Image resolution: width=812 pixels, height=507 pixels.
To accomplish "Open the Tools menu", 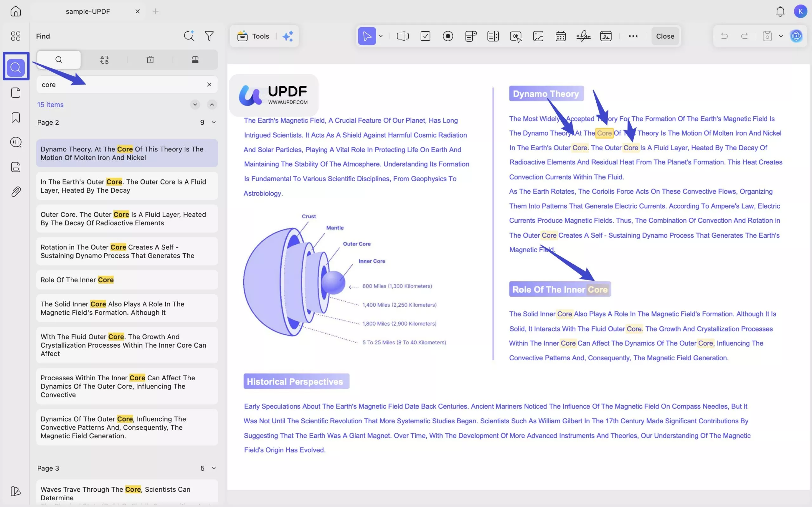I will coord(253,36).
